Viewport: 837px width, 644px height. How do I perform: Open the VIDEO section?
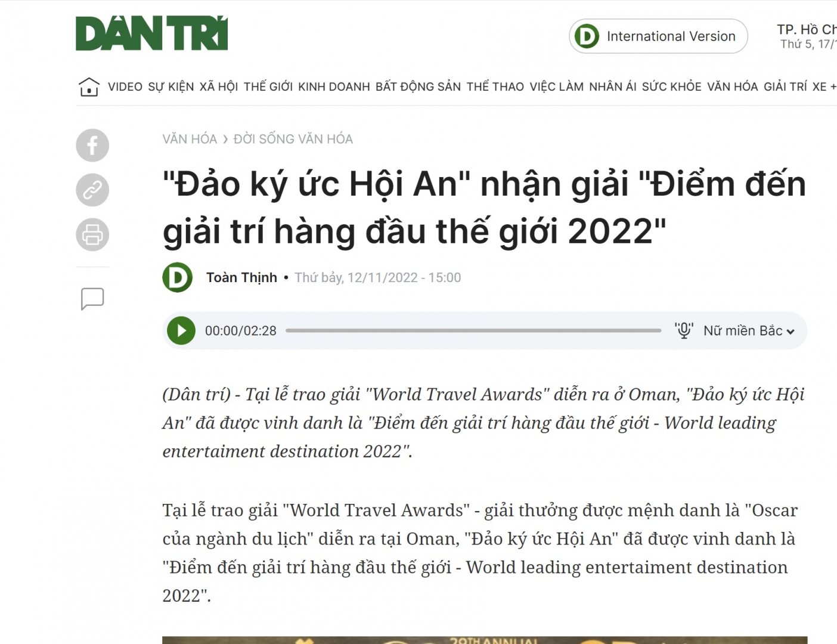(125, 87)
